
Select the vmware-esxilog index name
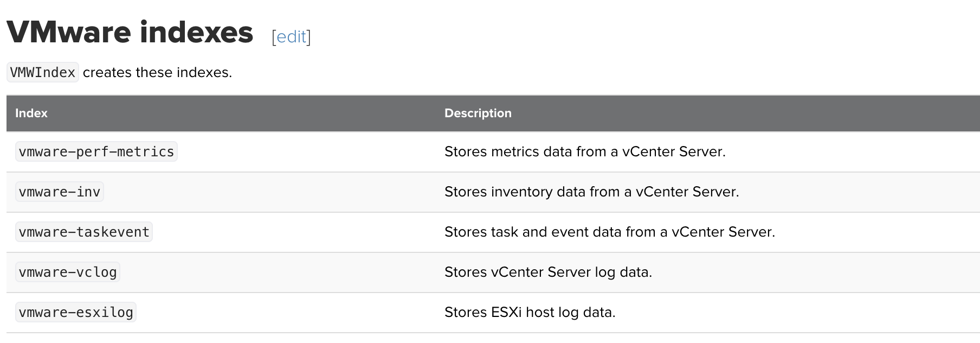[x=76, y=313]
